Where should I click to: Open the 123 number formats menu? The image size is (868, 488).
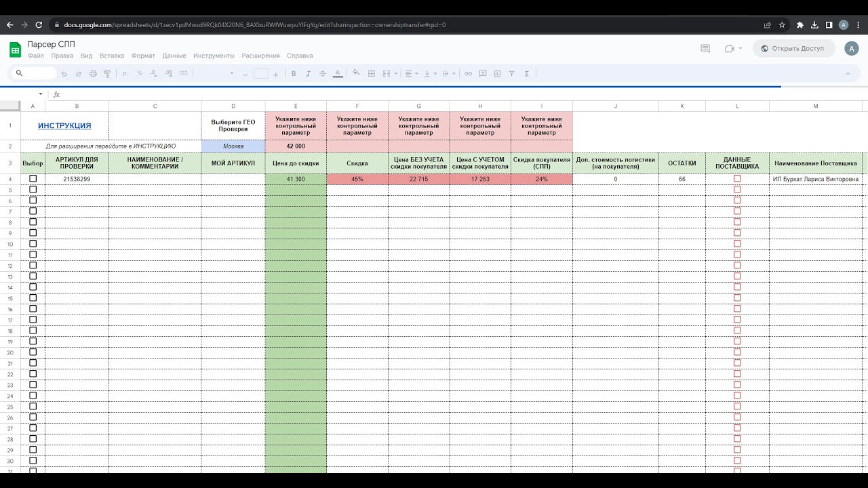tap(183, 73)
